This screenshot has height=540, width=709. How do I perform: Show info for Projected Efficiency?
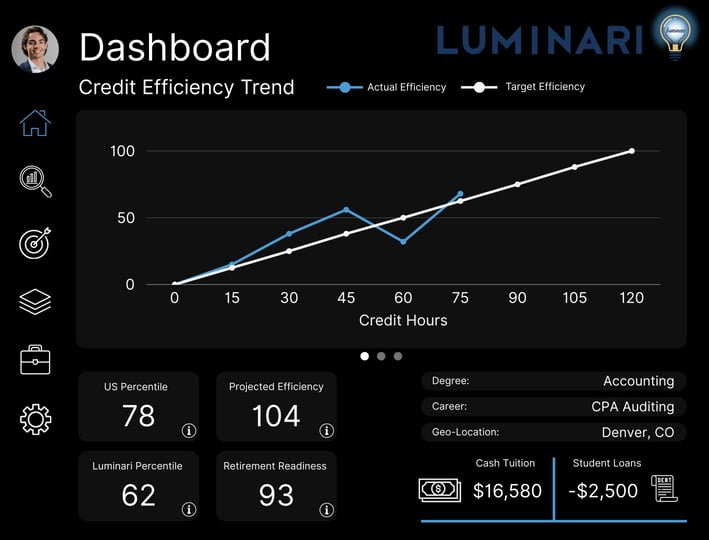coord(326,431)
